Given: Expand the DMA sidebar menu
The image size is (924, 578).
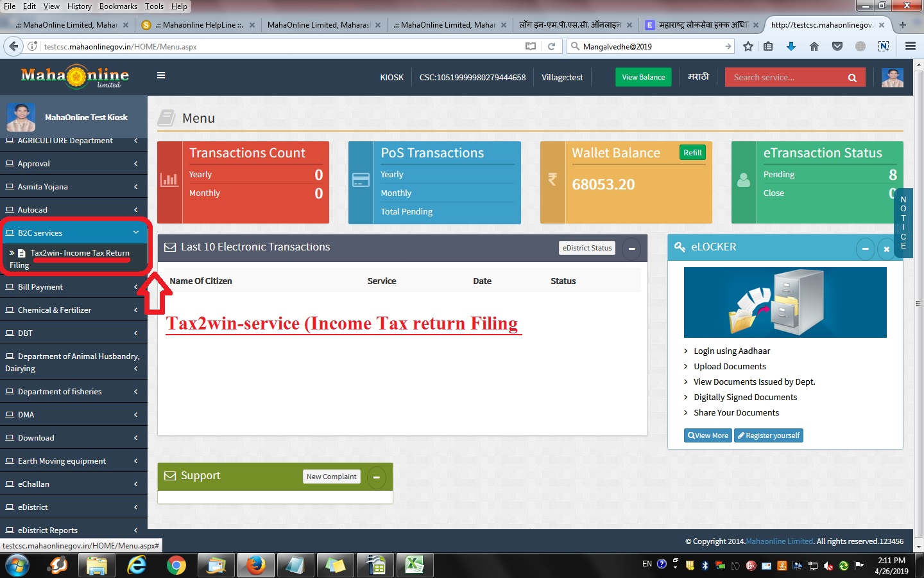Looking at the screenshot, I should pyautogui.click(x=74, y=415).
